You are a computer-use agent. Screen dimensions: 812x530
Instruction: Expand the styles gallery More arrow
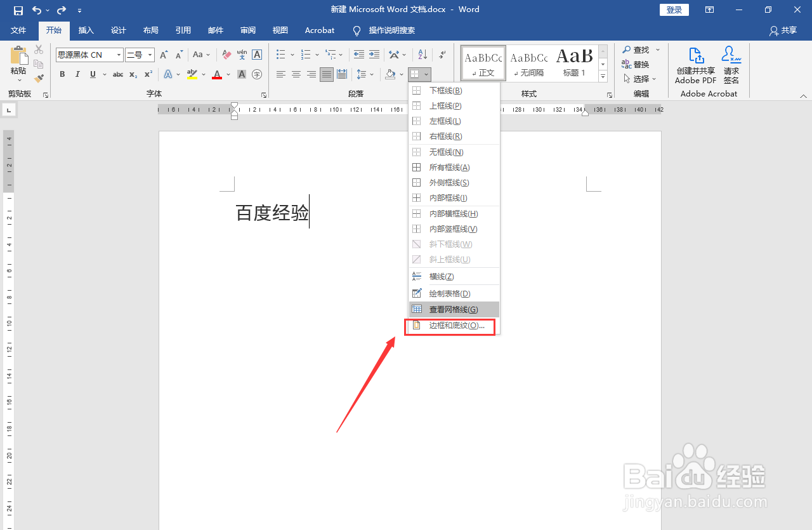point(603,77)
